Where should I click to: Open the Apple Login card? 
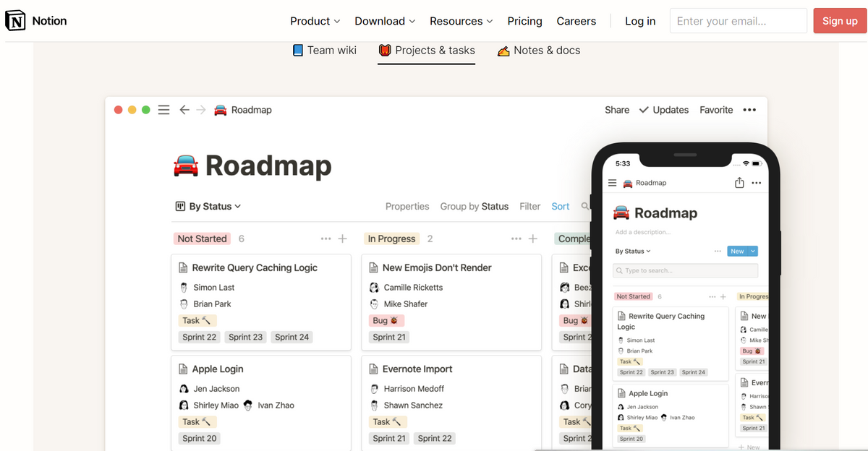261,403
